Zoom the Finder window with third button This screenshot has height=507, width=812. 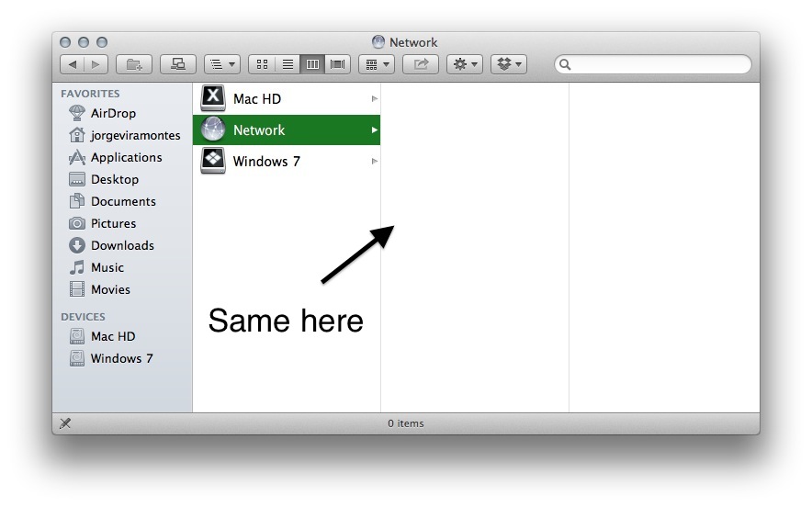pos(102,42)
